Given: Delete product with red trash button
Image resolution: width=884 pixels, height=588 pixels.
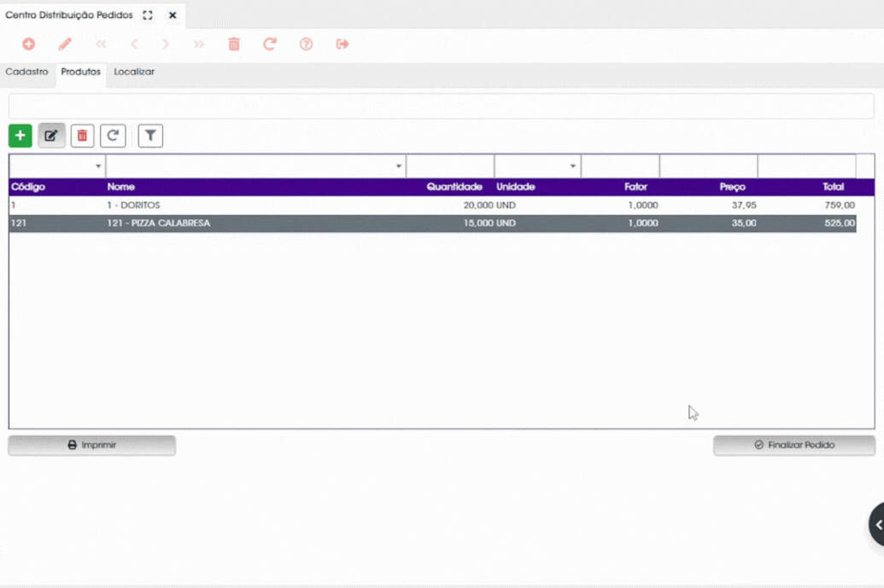Looking at the screenshot, I should 82,136.
